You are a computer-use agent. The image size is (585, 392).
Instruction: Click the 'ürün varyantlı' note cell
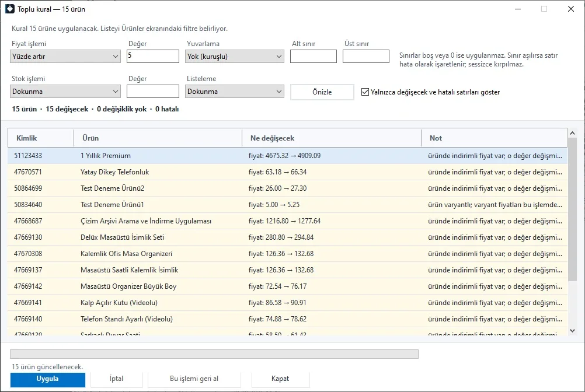pyautogui.click(x=495, y=205)
